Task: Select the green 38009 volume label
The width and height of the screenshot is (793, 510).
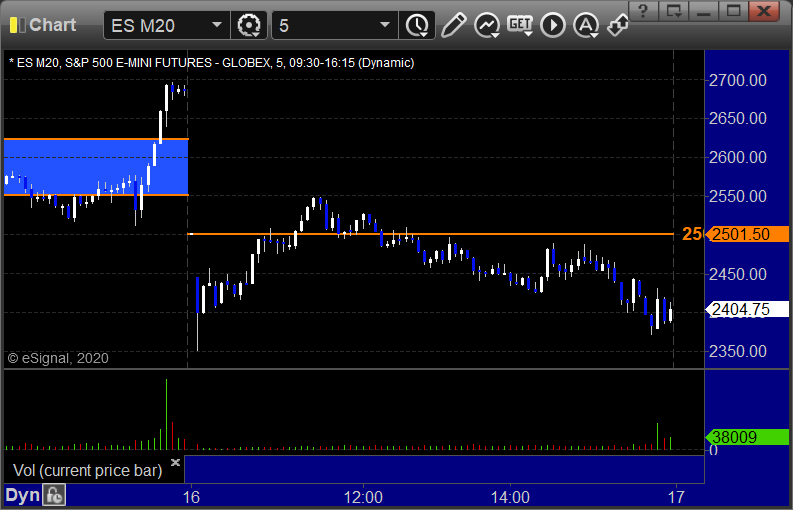Action: coord(747,437)
